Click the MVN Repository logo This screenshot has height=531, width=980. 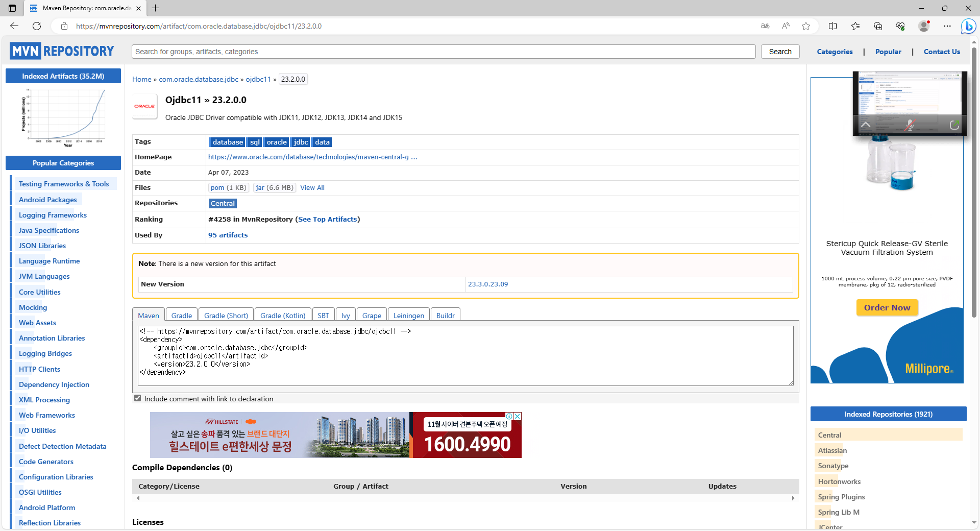[62, 51]
